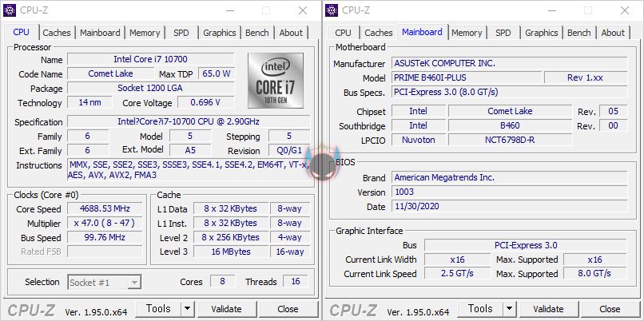644x321 pixels.
Task: Close the left CPU-Z window with X
Action: pyautogui.click(x=303, y=10)
